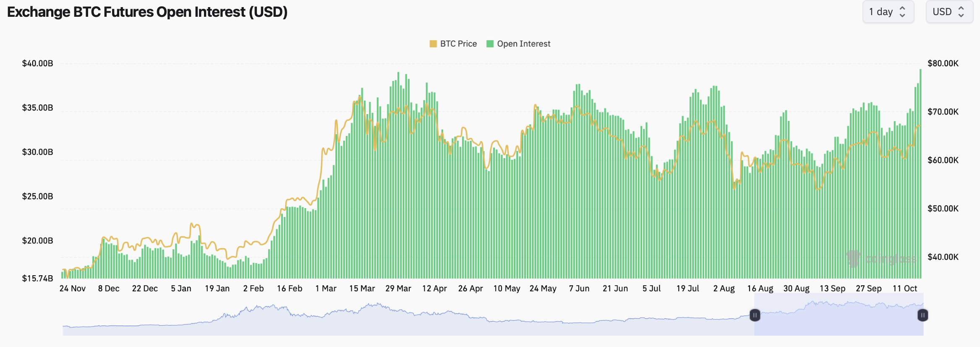980x347 pixels.
Task: Grab the left range handle in navigator
Action: point(755,315)
